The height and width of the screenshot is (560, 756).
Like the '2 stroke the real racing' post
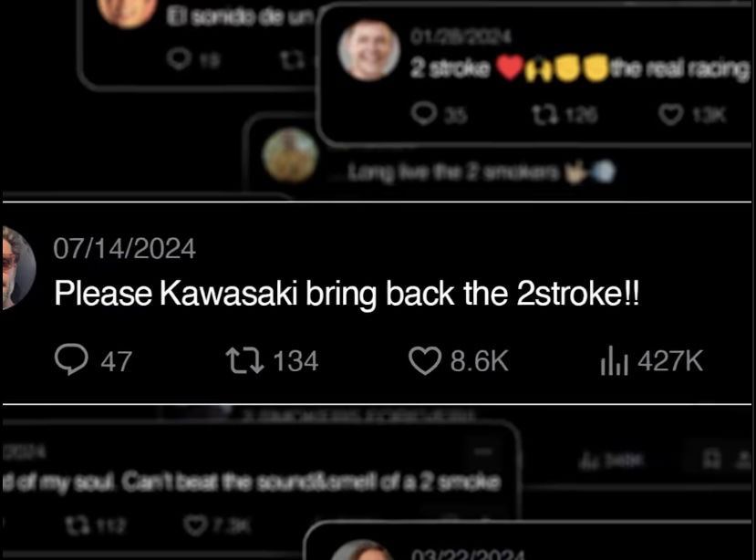670,115
